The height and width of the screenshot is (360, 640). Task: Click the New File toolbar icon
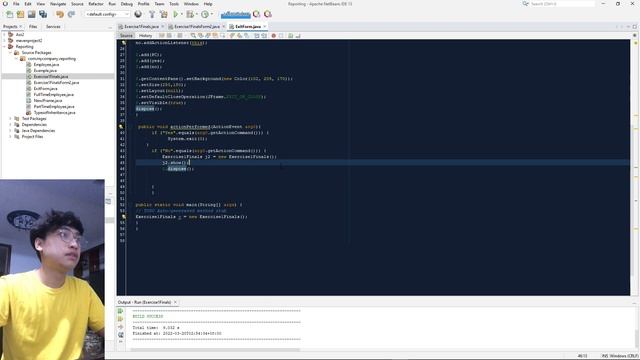point(9,14)
